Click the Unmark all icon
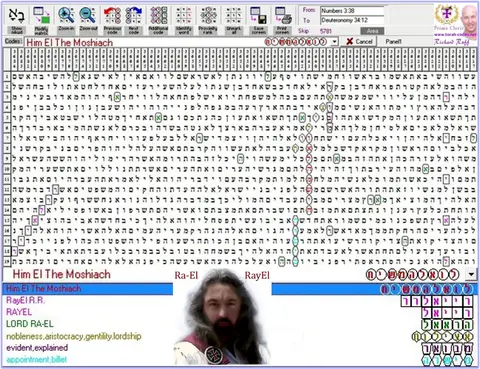The width and height of the screenshot is (480, 369). click(234, 20)
